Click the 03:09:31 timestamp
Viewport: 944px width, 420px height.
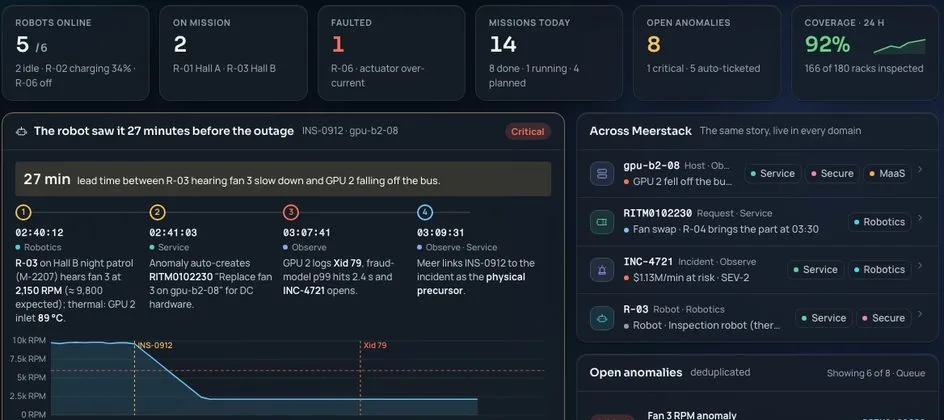(x=441, y=233)
